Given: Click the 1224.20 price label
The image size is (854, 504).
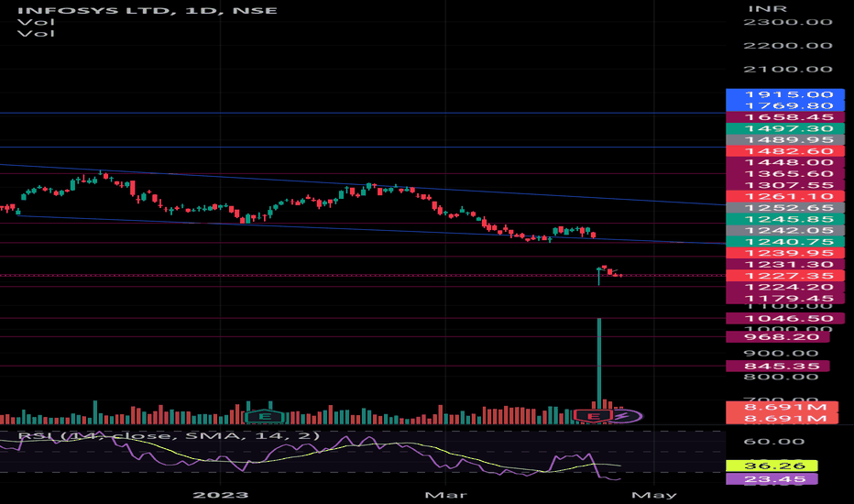Looking at the screenshot, I should [x=785, y=287].
